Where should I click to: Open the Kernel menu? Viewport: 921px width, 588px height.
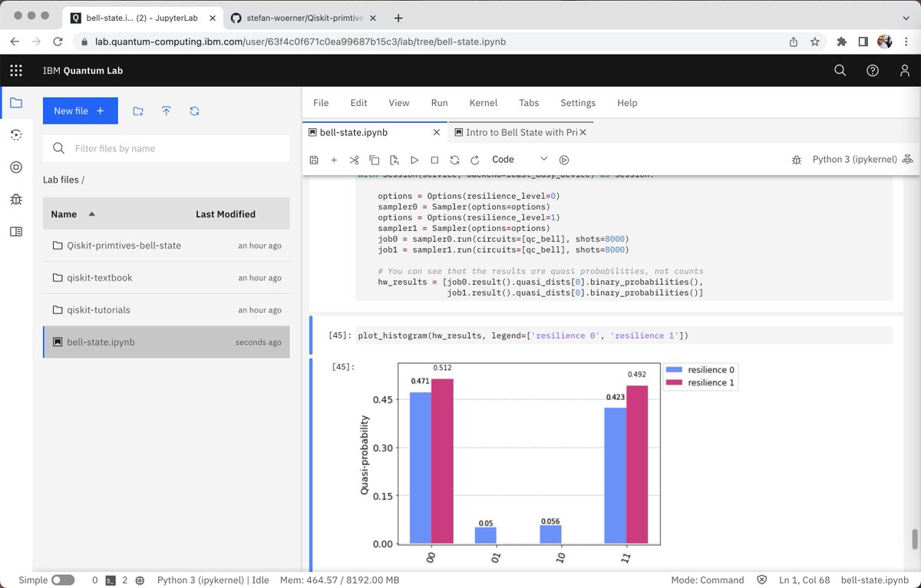click(x=484, y=103)
